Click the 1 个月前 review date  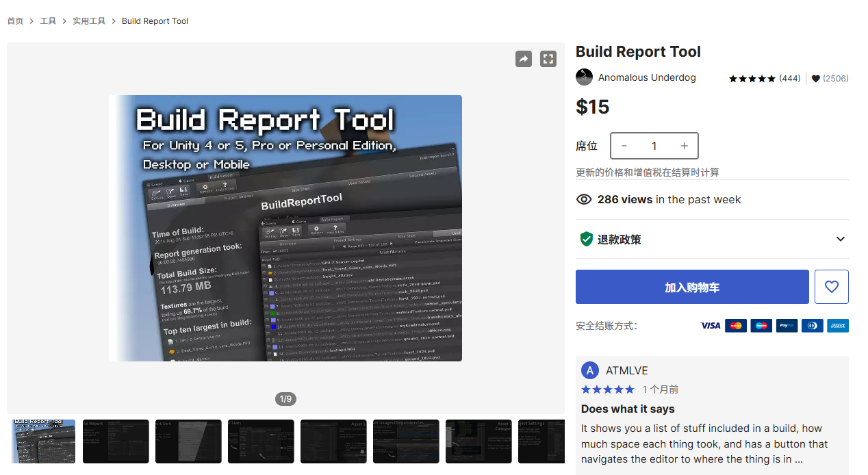tap(660, 389)
